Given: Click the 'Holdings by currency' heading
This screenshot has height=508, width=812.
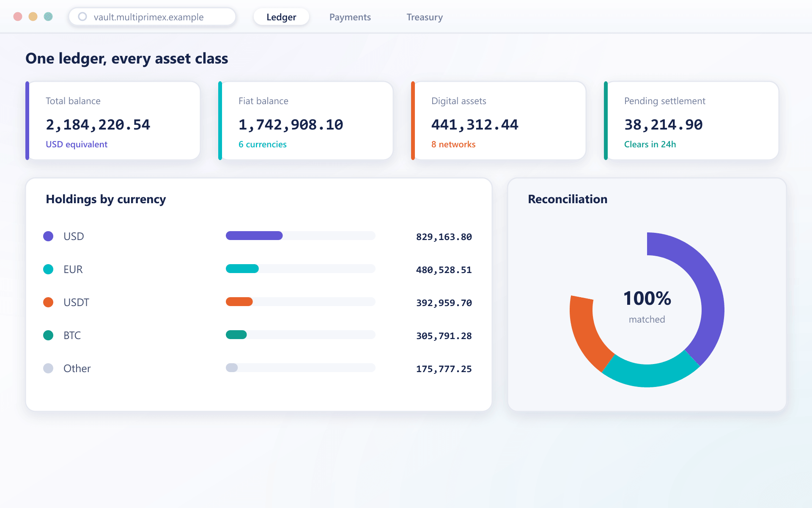Looking at the screenshot, I should tap(106, 199).
